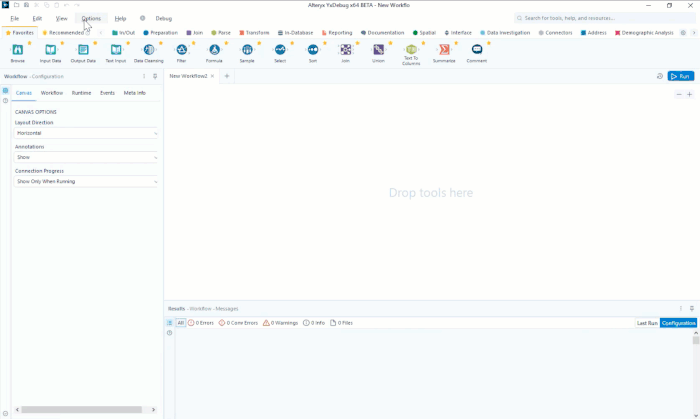Open the Preparation tool category
Image resolution: width=700 pixels, height=419 pixels.
coord(160,33)
